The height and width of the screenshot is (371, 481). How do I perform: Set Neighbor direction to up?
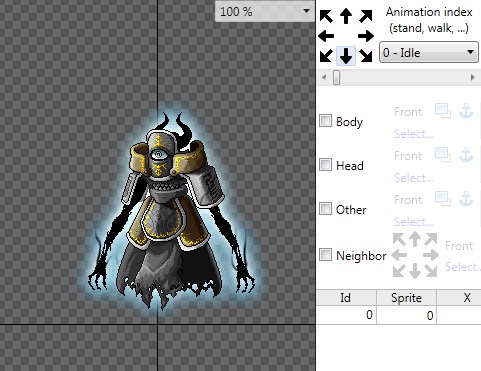click(x=415, y=239)
